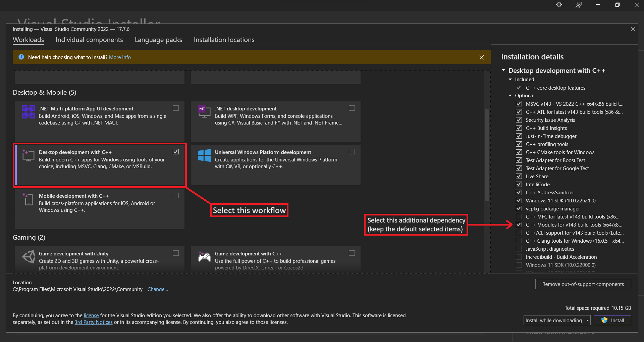644x342 pixels.
Task: Click the Desktop development with C++ icon
Action: tap(29, 155)
